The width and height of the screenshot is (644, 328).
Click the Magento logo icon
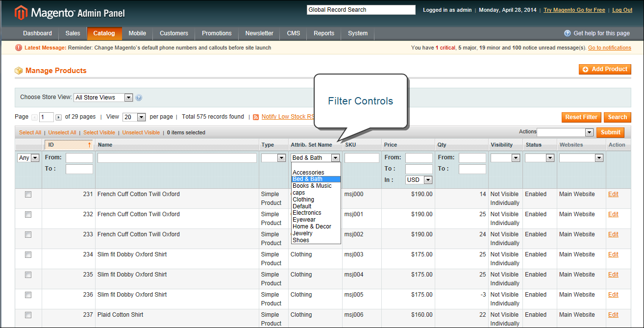coord(21,13)
